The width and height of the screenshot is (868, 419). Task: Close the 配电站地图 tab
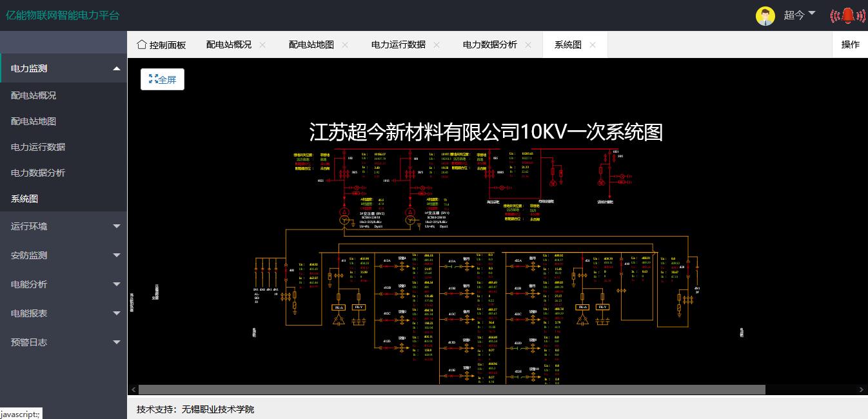pos(345,44)
